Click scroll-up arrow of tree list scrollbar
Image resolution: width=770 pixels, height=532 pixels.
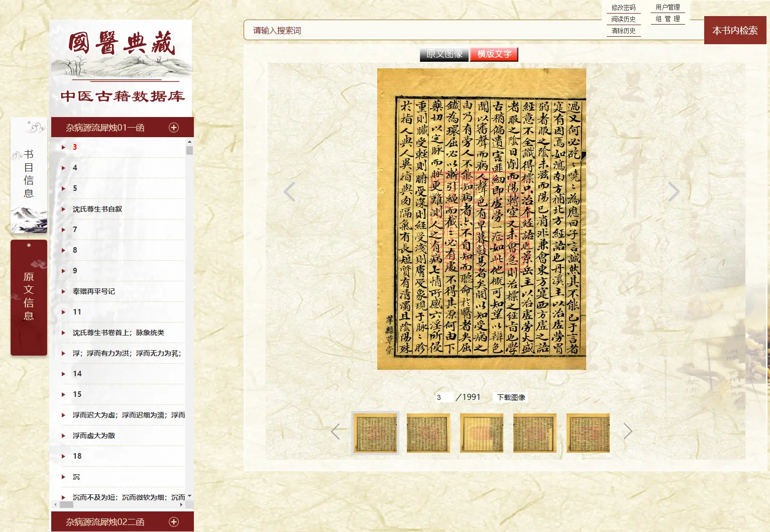(189, 142)
